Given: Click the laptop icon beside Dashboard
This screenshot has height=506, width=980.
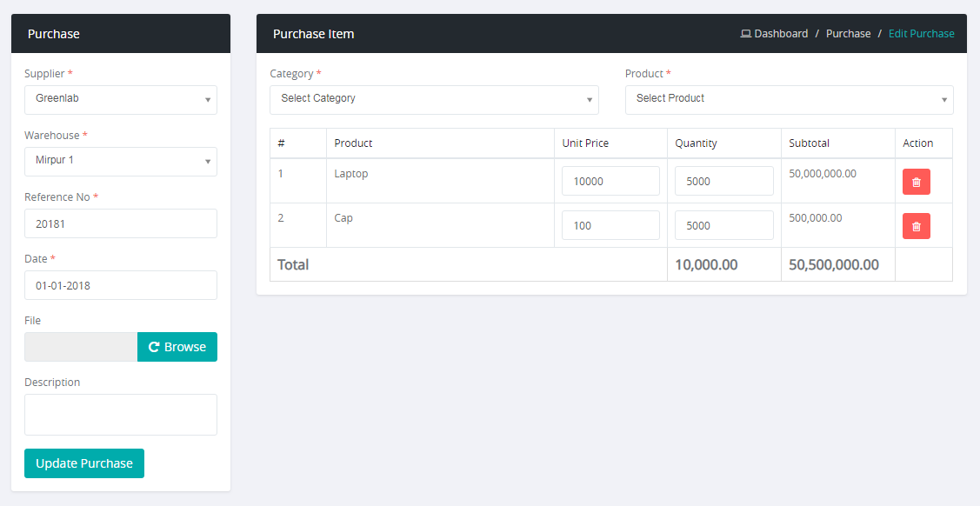Looking at the screenshot, I should pos(745,34).
